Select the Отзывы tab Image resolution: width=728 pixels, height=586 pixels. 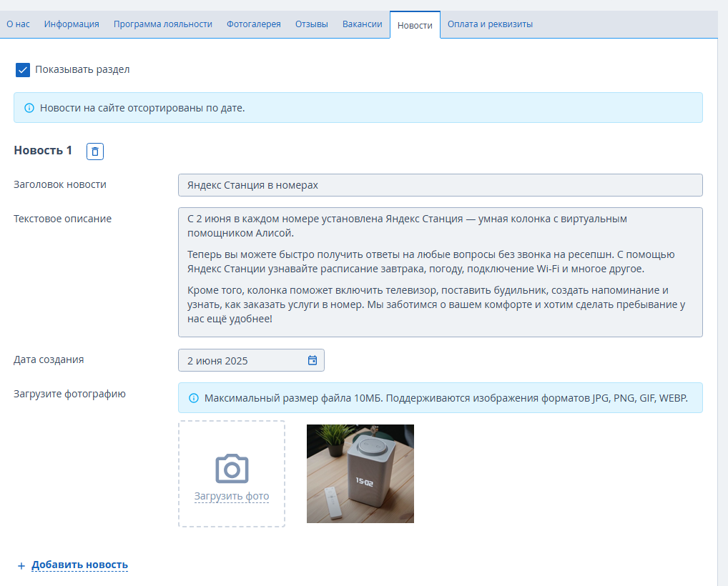coord(312,24)
